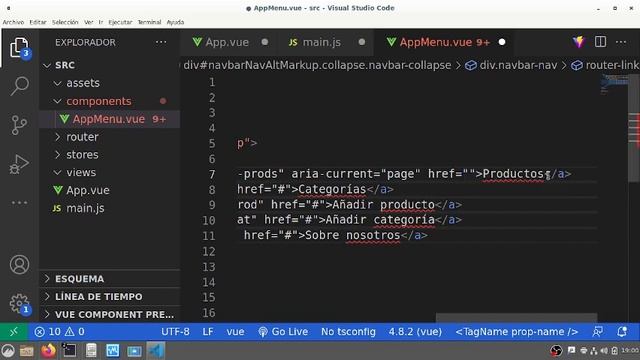Open Explorer panel more actions ellipsis
Image resolution: width=640 pixels, height=360 pixels.
coord(161,42)
